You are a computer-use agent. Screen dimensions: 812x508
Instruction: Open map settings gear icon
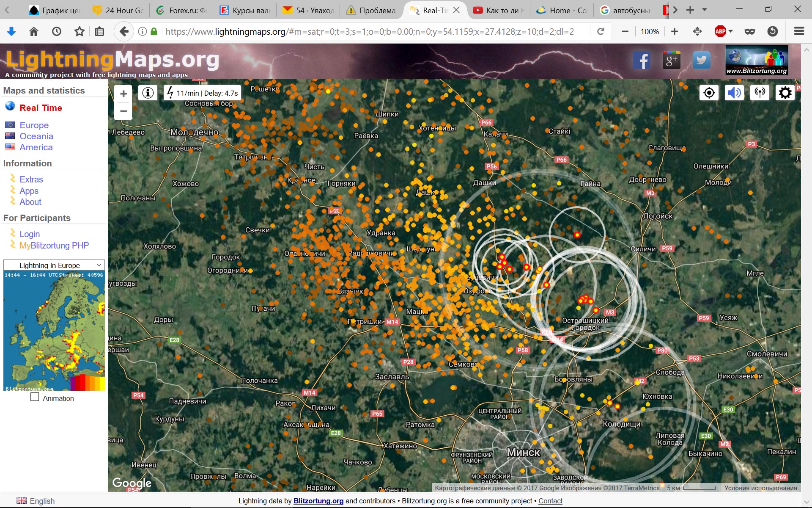coord(785,93)
